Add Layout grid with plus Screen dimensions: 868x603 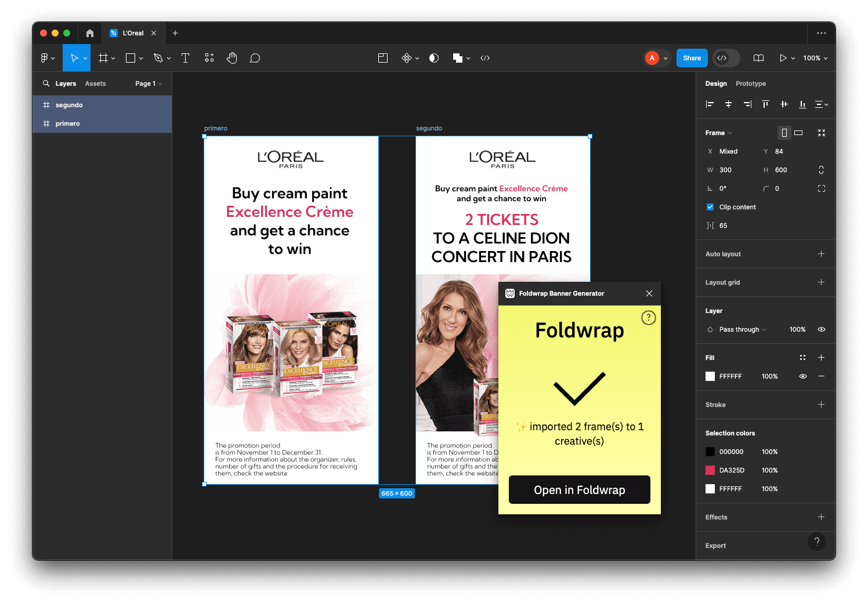coord(821,282)
